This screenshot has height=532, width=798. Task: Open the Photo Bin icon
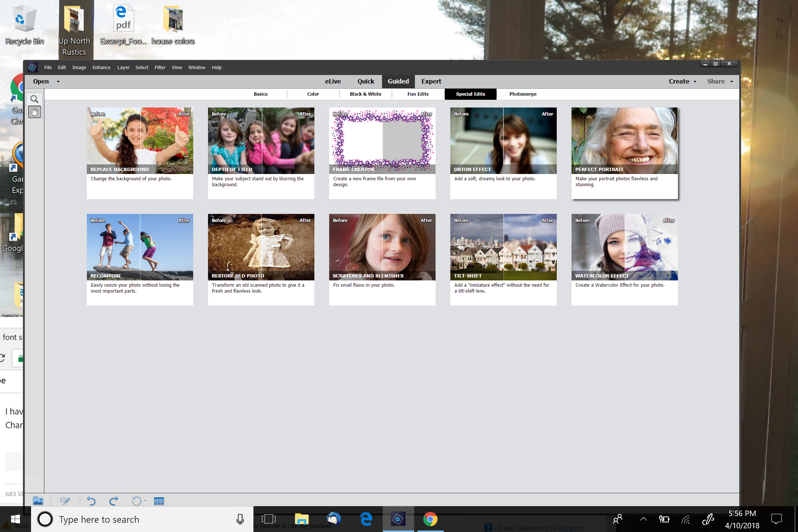click(38, 501)
